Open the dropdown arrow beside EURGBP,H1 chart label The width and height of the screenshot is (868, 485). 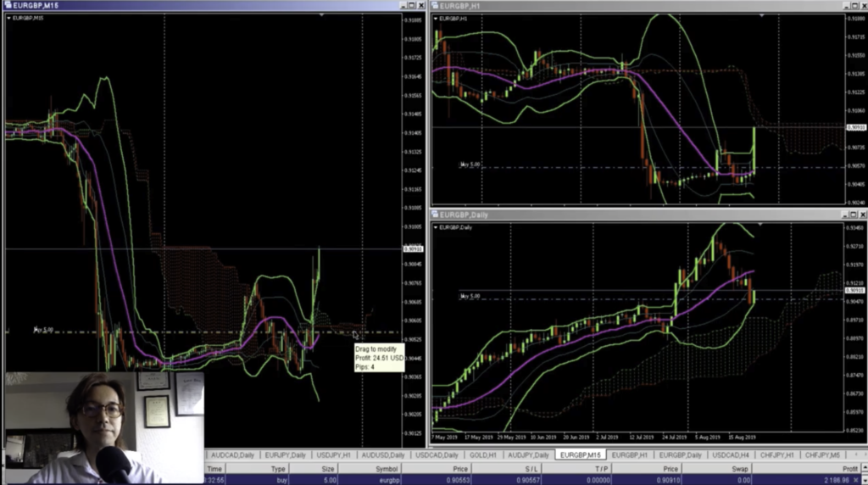[437, 19]
